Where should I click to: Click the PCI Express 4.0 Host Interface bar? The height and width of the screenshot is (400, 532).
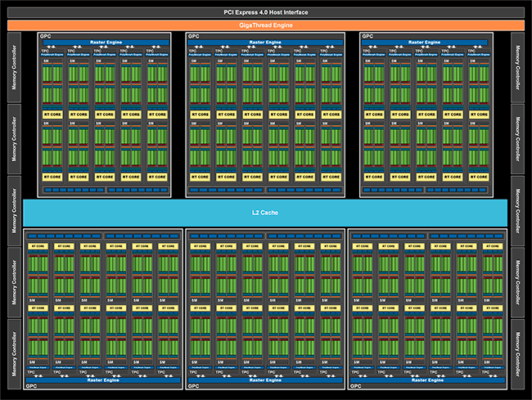(x=265, y=11)
